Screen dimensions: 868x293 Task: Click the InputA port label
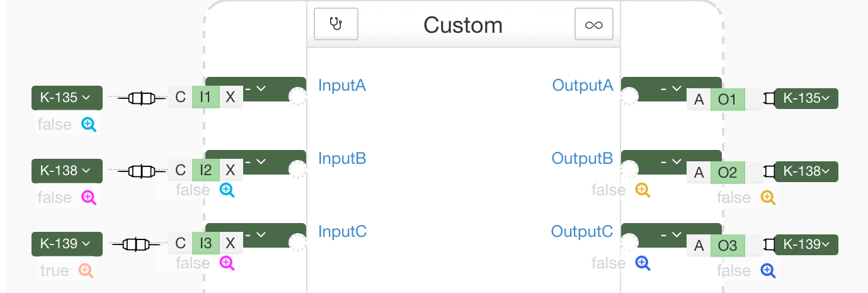pyautogui.click(x=342, y=85)
